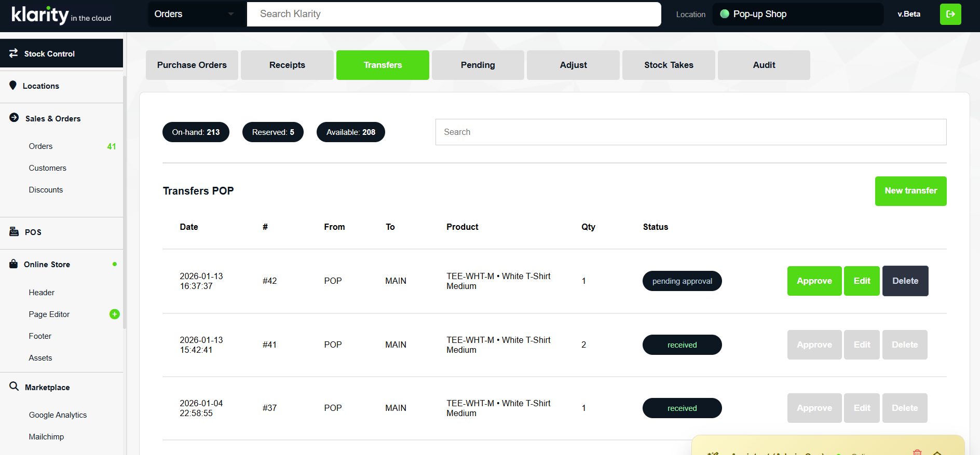Click the transfers Search box
The image size is (980, 455).
click(x=690, y=132)
